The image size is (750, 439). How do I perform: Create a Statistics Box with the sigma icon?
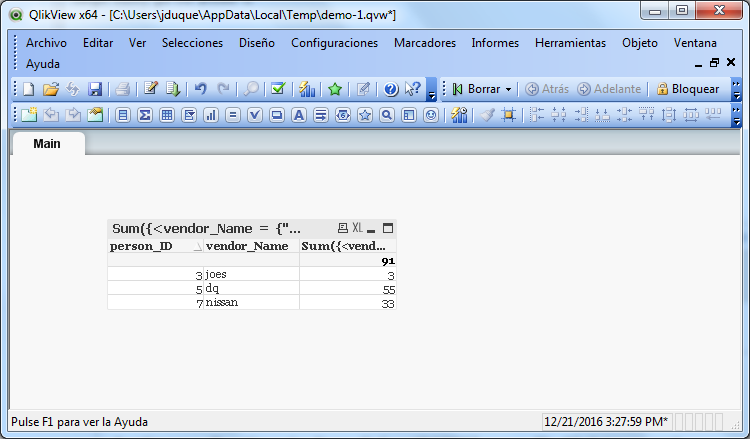[145, 115]
